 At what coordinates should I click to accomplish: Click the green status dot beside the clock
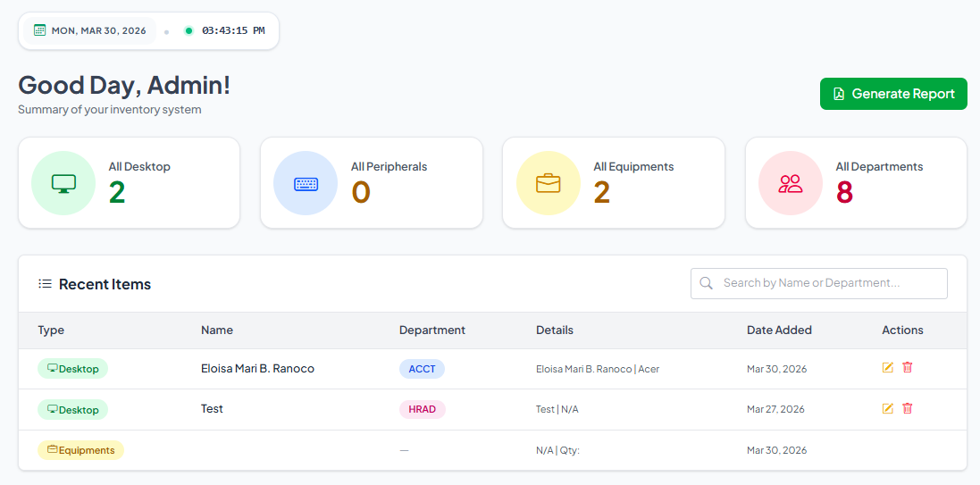[188, 30]
